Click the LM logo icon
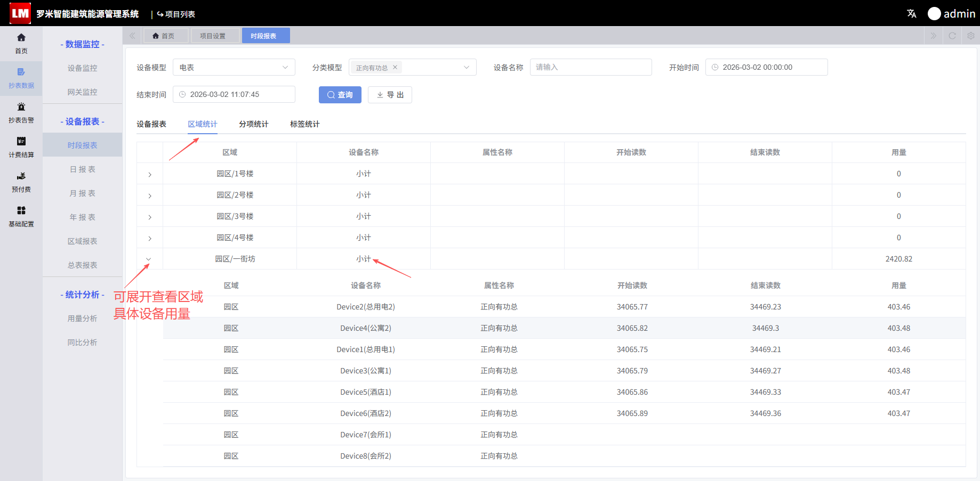This screenshot has width=980, height=481. tap(20, 13)
